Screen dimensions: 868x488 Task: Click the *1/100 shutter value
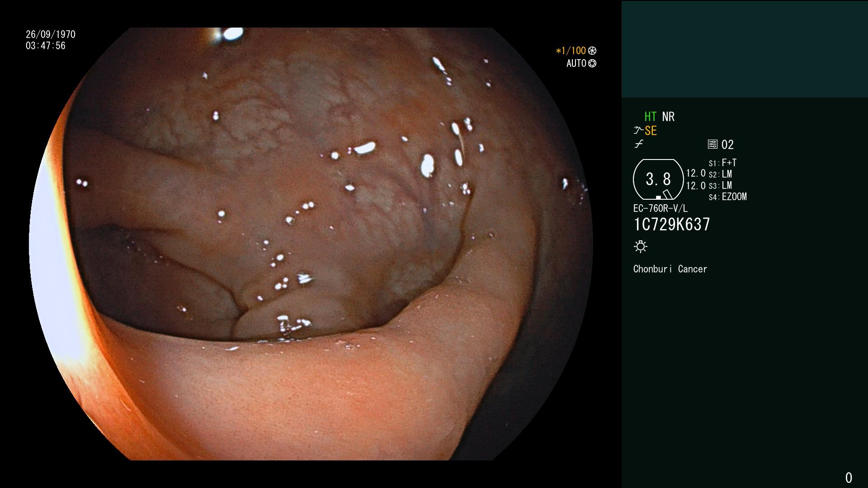click(x=571, y=51)
